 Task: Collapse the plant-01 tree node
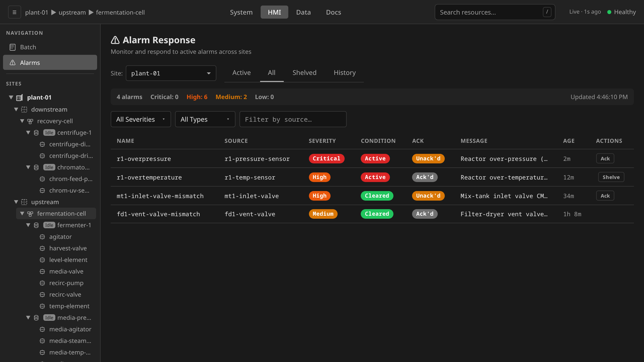11,98
